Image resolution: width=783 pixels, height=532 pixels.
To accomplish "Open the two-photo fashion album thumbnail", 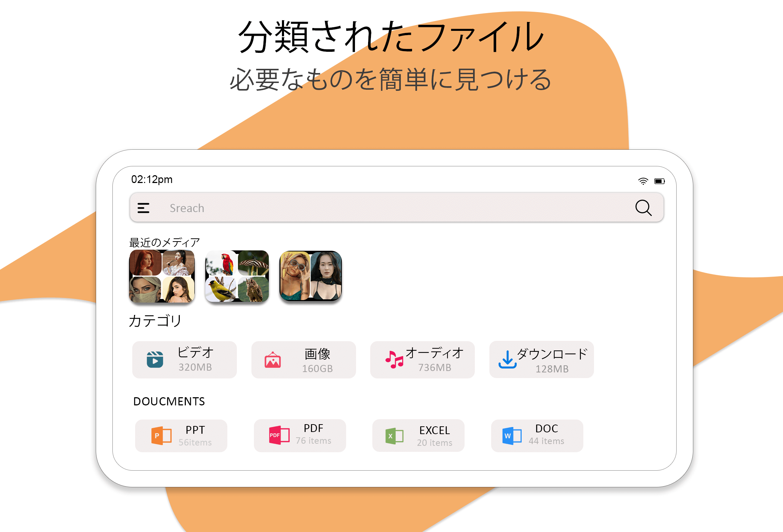I will click(311, 276).
